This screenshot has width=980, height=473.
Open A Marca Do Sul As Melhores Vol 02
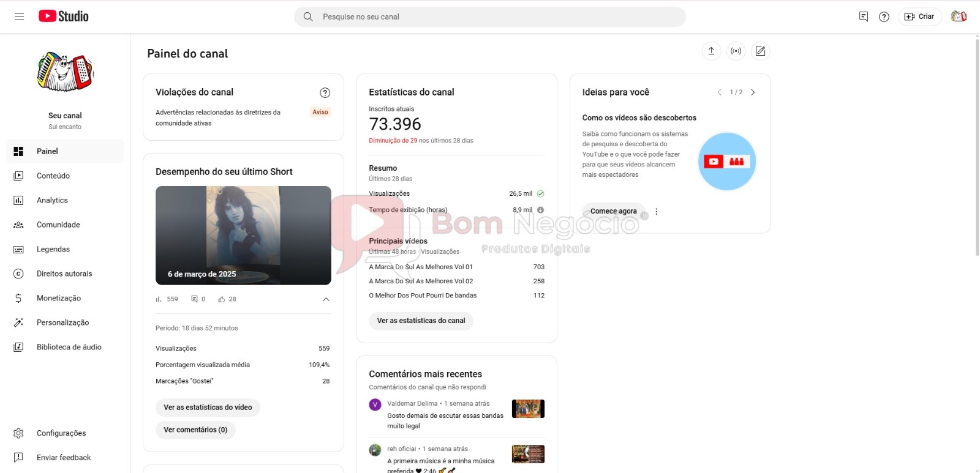click(421, 281)
